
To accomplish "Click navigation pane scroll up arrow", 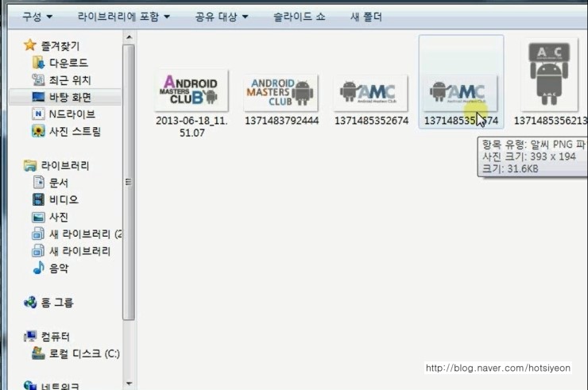I will click(x=129, y=37).
